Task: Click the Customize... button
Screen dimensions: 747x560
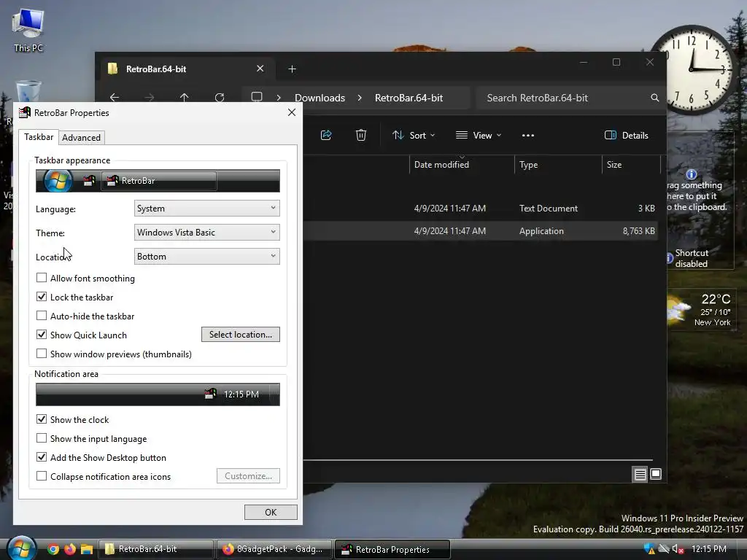Action: click(x=248, y=476)
